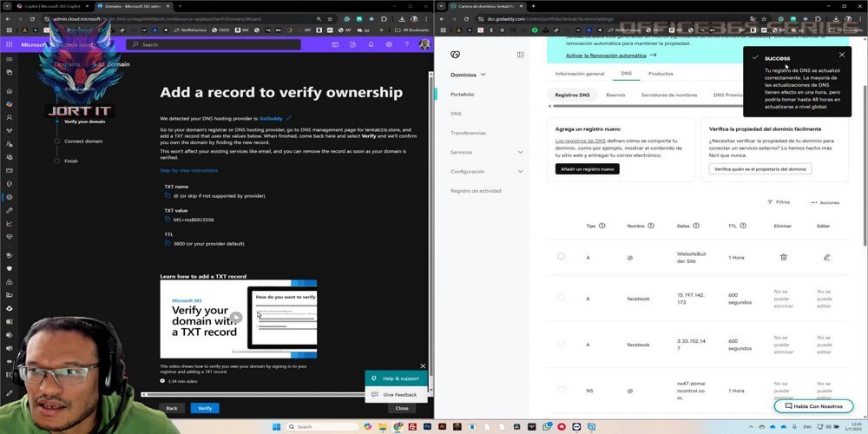The width and height of the screenshot is (868, 434).
Task: Switch to Información general tab
Action: pos(580,74)
